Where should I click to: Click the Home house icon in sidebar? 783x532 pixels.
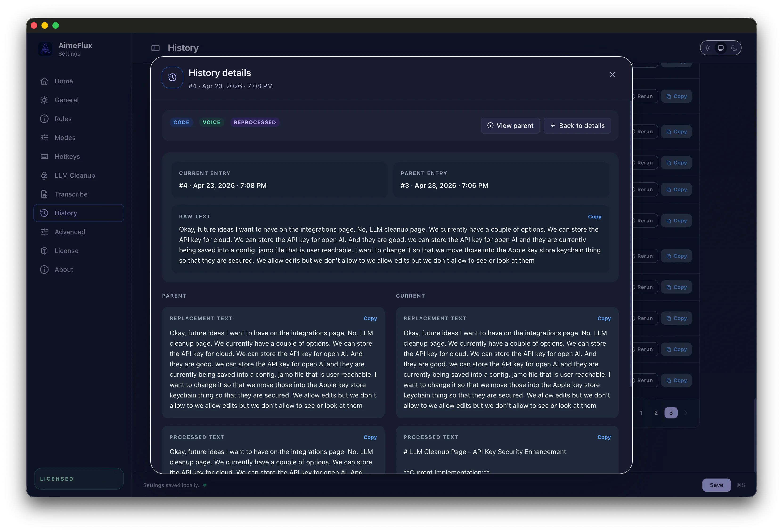coord(44,81)
